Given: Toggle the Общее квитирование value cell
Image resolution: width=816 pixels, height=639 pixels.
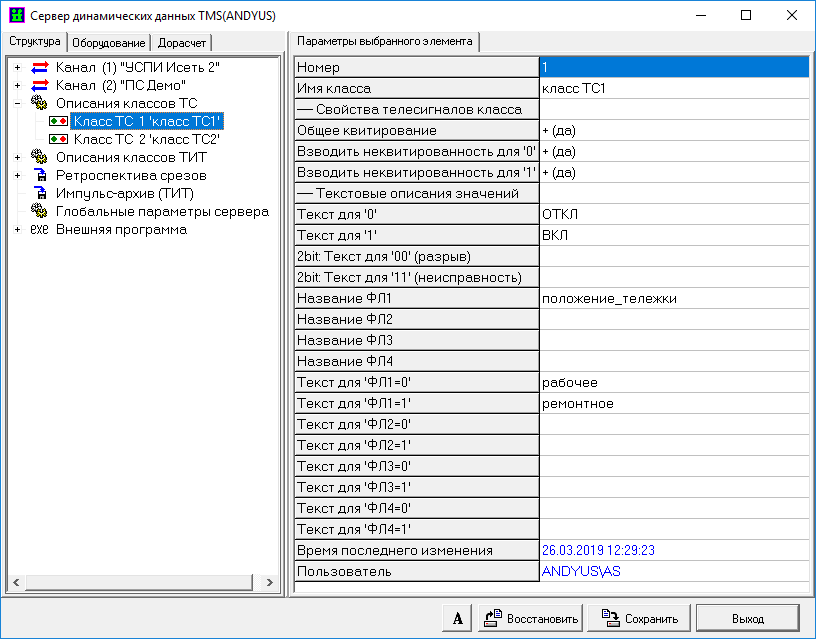Looking at the screenshot, I should click(x=673, y=130).
